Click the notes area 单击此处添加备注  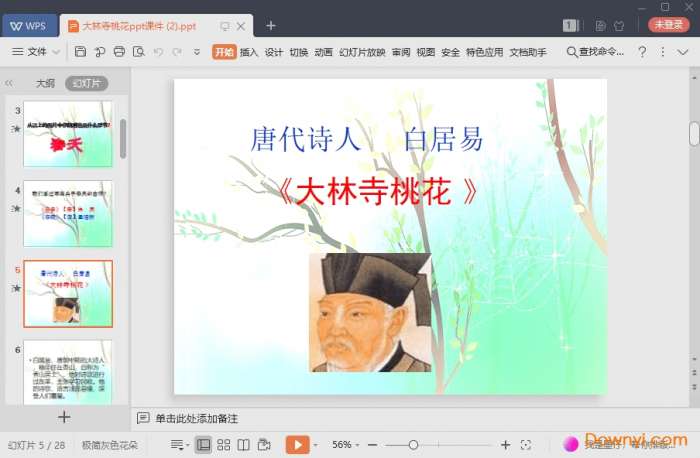196,418
